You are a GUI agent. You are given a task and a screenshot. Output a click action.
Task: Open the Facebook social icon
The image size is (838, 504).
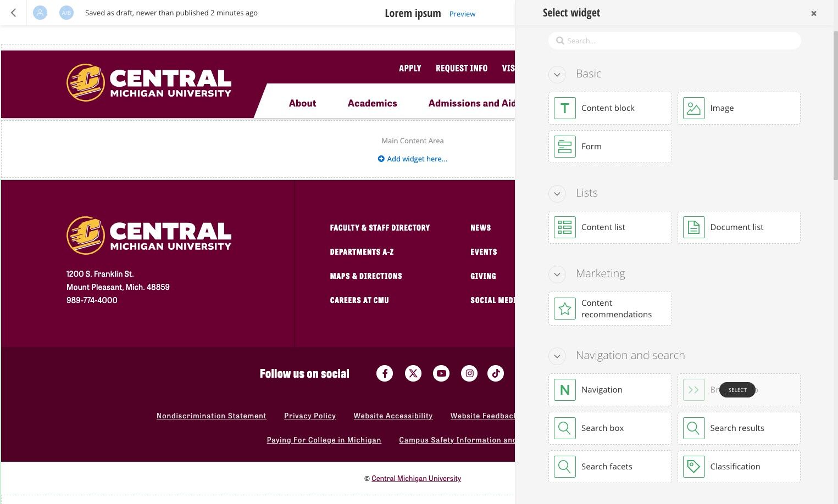385,373
